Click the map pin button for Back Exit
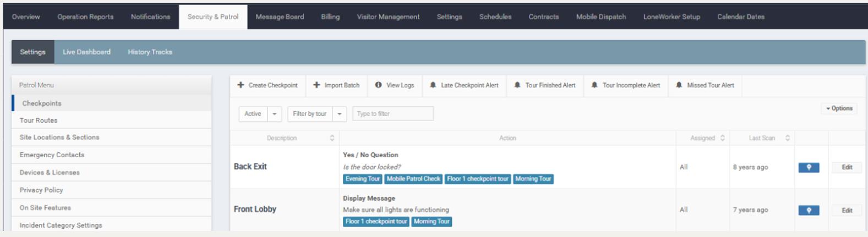Screen dimensions: 868x237 (x=809, y=167)
